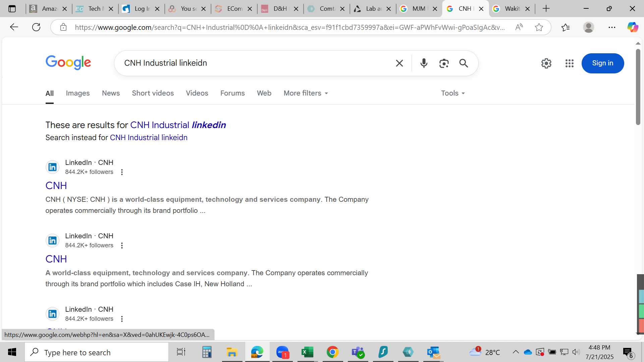Open Zoom from the taskbar
The image size is (644, 362).
click(282, 352)
